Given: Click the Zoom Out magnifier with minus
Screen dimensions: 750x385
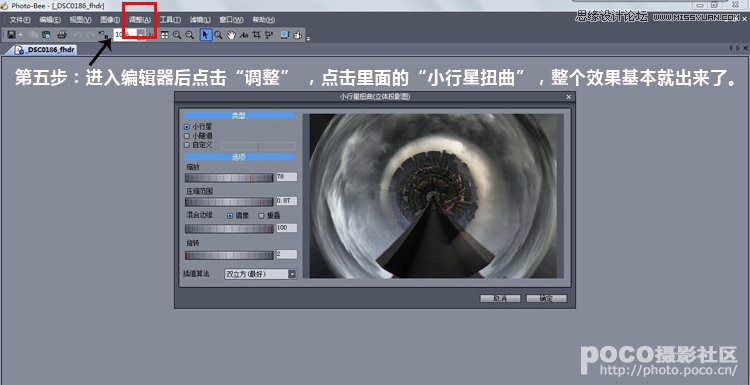Looking at the screenshot, I should point(190,34).
